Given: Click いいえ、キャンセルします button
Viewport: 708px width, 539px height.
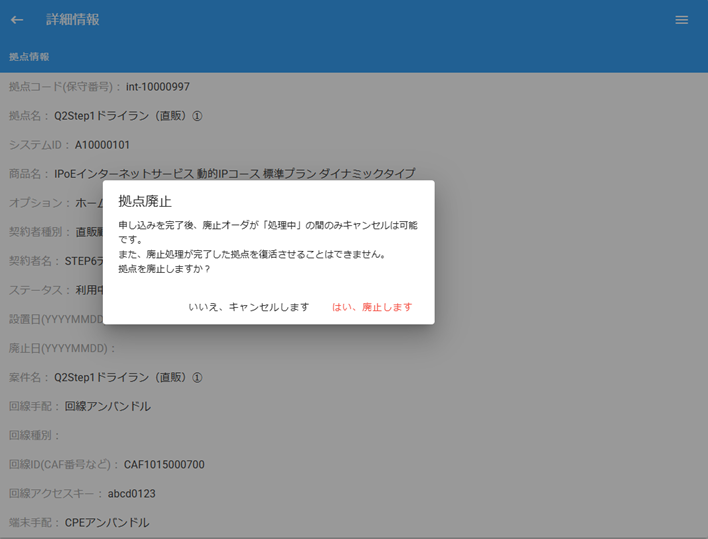Looking at the screenshot, I should tap(249, 307).
